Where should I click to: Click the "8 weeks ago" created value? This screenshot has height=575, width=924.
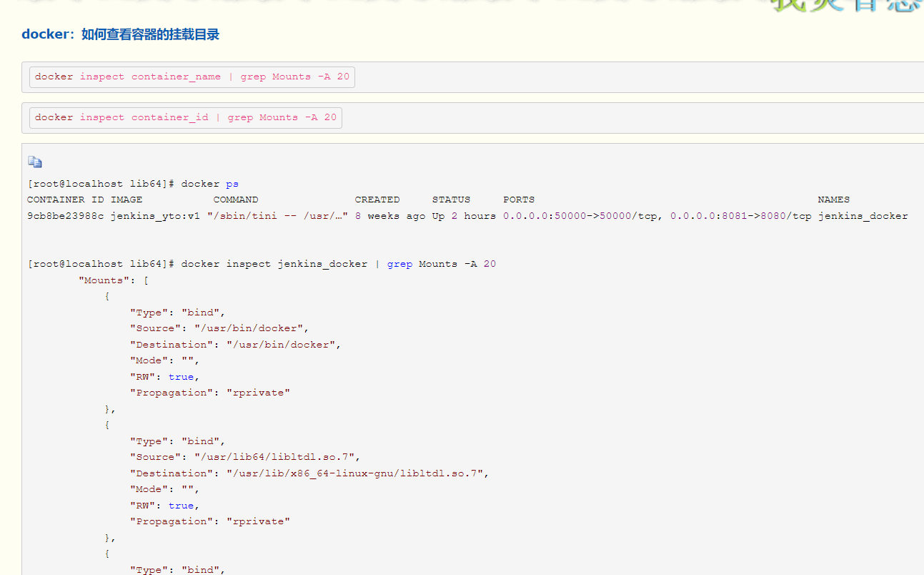[390, 216]
